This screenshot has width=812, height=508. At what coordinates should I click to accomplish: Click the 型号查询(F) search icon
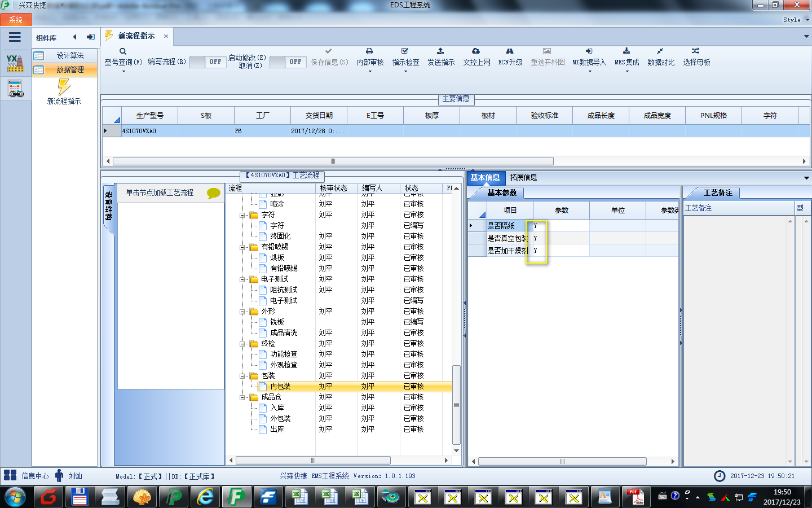(x=123, y=51)
